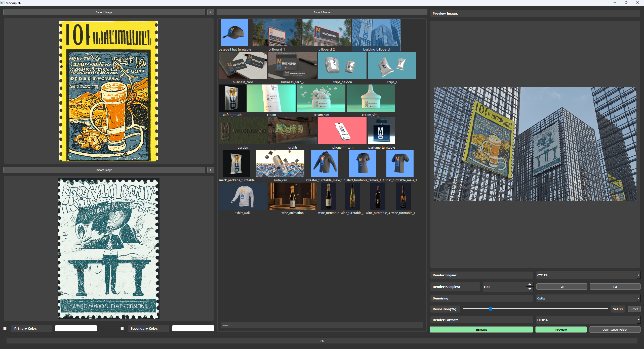
Task: Increase render samples with up arrow
Action: (x=530, y=284)
